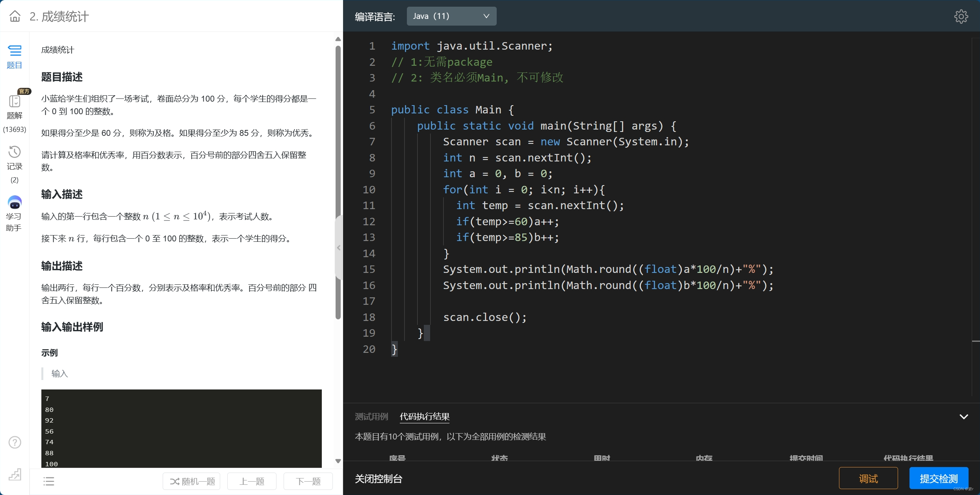Click the '2. 成绩统计' page title
Image resolution: width=980 pixels, height=495 pixels.
click(x=59, y=17)
